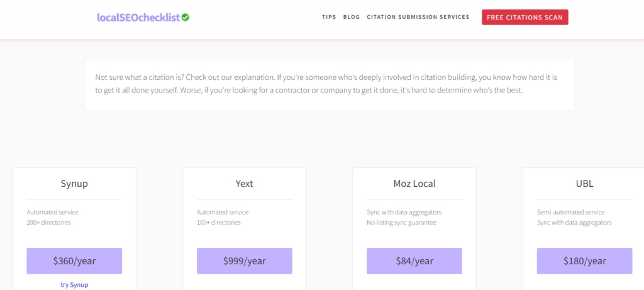The image size is (644, 290).
Task: Choose the $999/year Yext price button
Action: [244, 260]
